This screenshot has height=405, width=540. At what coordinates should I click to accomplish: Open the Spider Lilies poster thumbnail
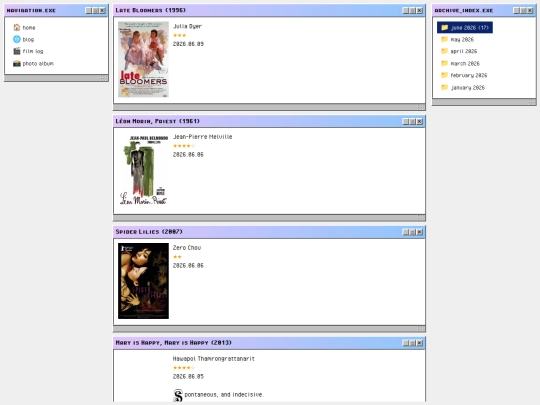143,281
